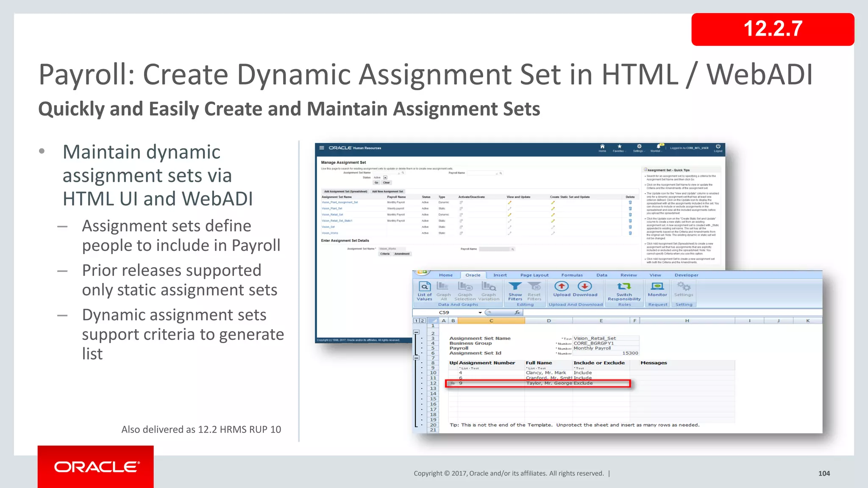This screenshot has width=868, height=488.
Task: Click Graph Variation ribbon icon
Action: coord(489,286)
